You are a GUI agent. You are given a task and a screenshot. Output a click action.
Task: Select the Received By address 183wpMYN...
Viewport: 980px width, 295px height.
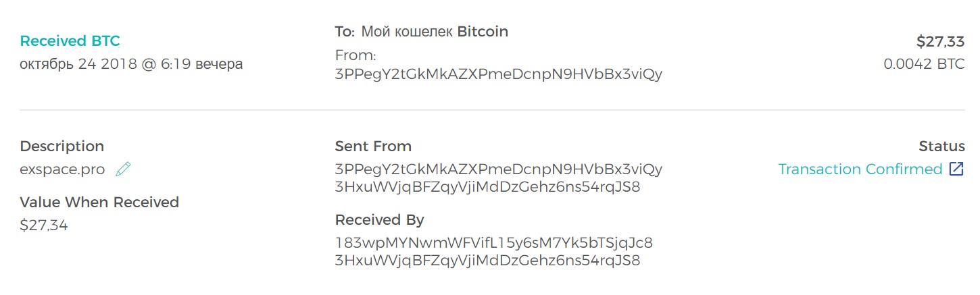point(493,242)
